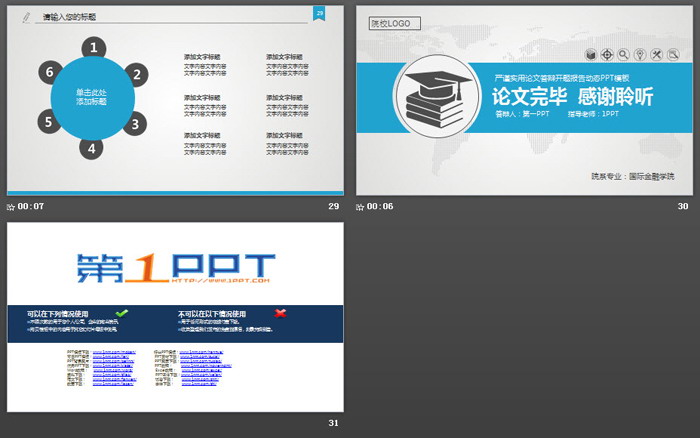This screenshot has height=438, width=700.
Task: Click the wrench and screwdriver tools icon
Action: pyautogui.click(x=656, y=55)
